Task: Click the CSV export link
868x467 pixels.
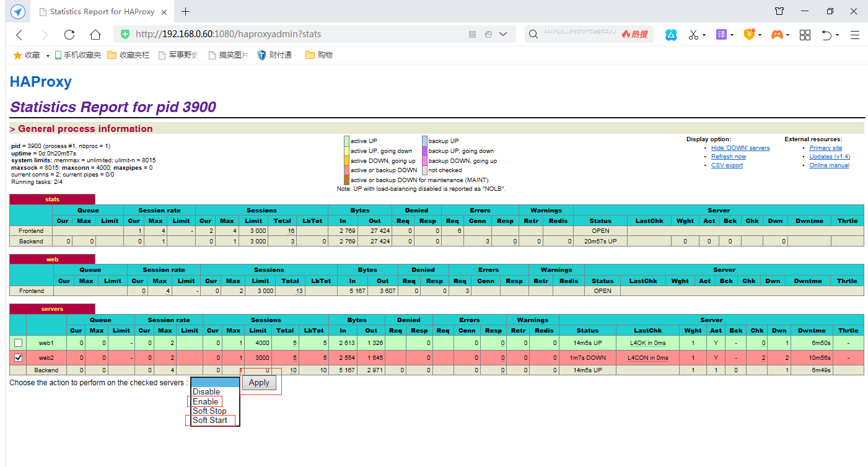Action: click(727, 165)
